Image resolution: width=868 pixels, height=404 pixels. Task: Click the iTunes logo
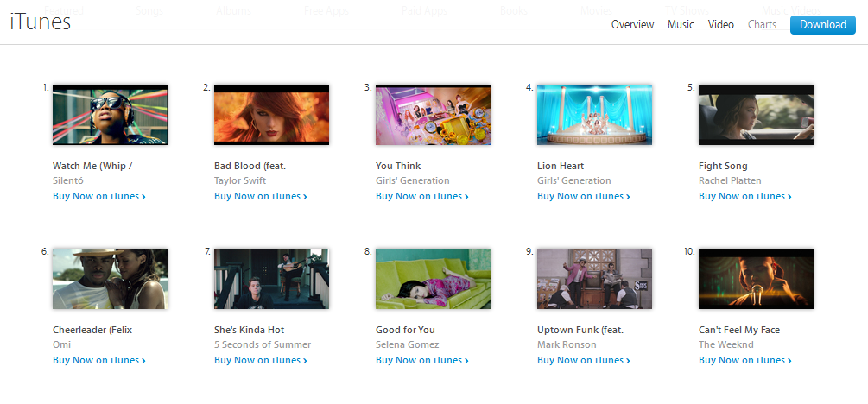click(x=41, y=22)
